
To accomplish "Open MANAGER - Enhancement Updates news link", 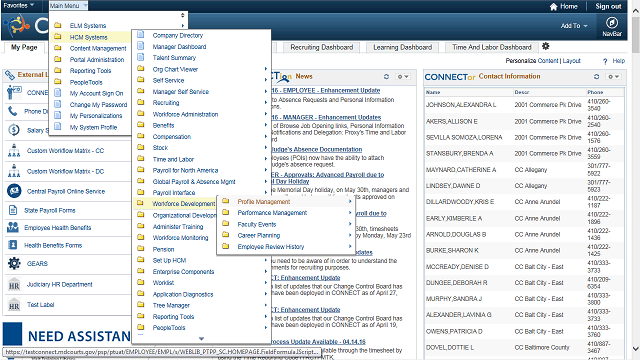I will [327, 117].
